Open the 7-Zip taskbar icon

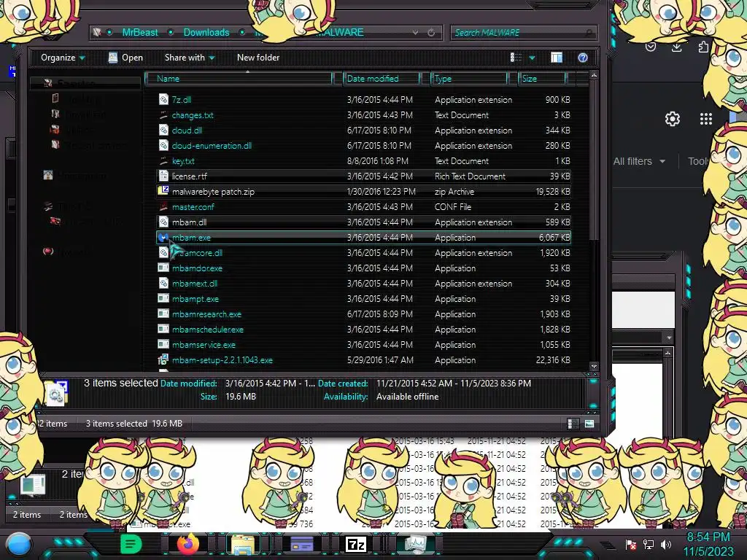(355, 544)
